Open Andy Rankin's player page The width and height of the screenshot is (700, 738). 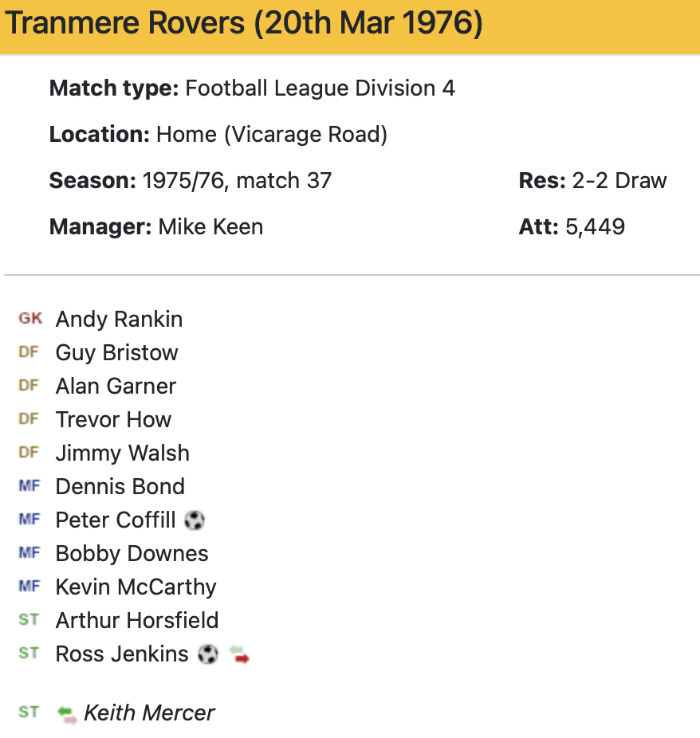tap(119, 320)
